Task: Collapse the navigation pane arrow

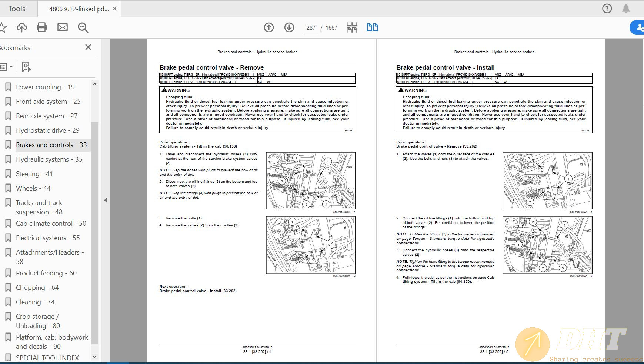Action: click(x=106, y=200)
